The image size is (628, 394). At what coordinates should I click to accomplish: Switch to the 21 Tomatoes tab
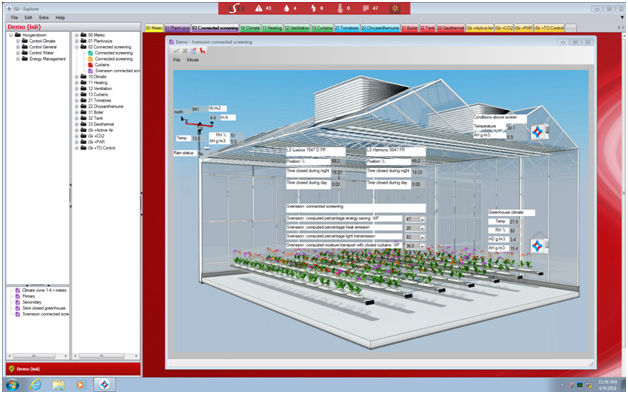tap(346, 28)
